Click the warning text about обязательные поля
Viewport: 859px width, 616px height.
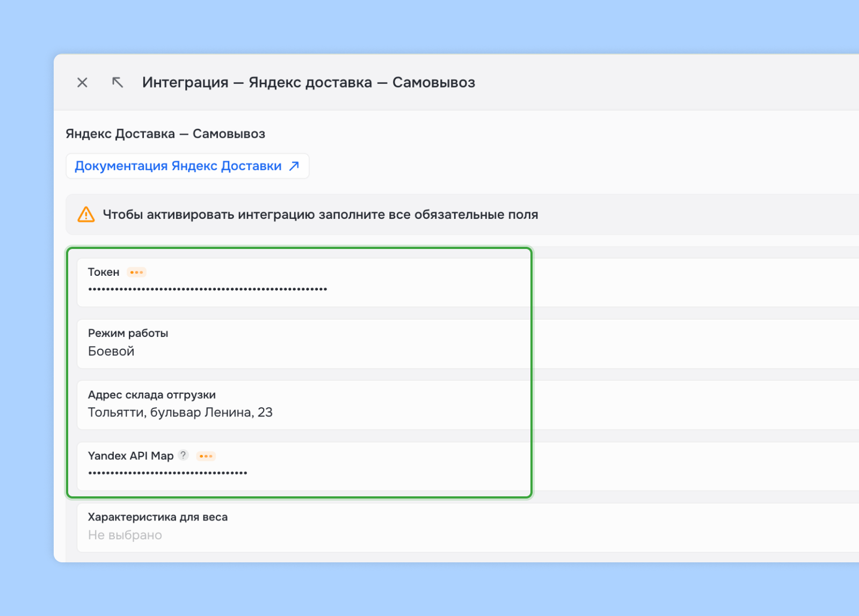(x=321, y=215)
